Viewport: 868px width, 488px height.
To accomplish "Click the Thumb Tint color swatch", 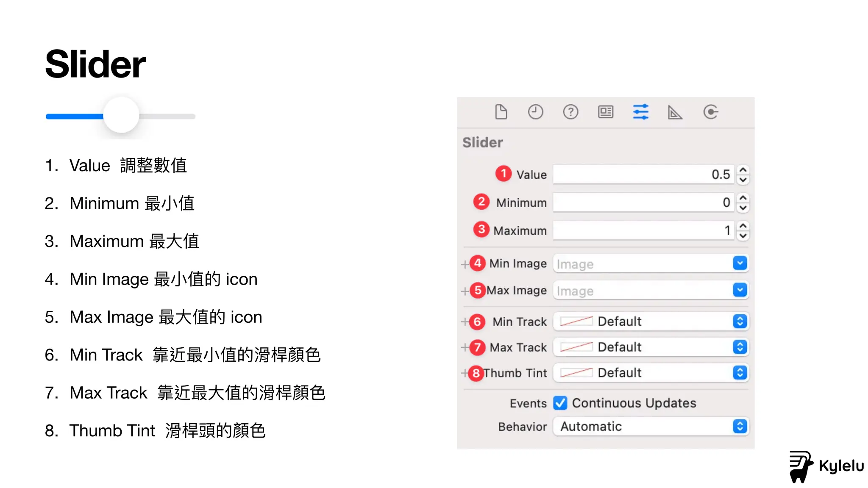I will pyautogui.click(x=576, y=373).
